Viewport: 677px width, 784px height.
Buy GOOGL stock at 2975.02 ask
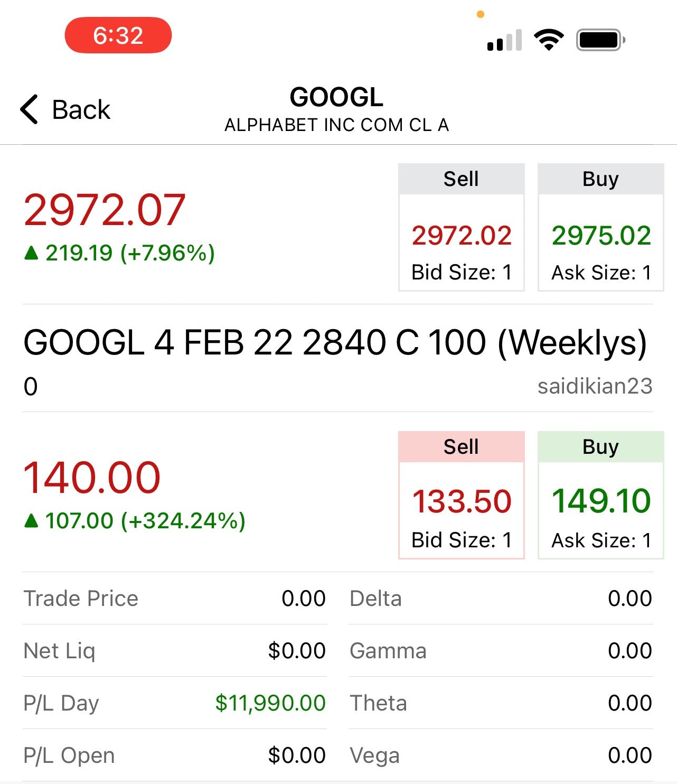pyautogui.click(x=601, y=227)
